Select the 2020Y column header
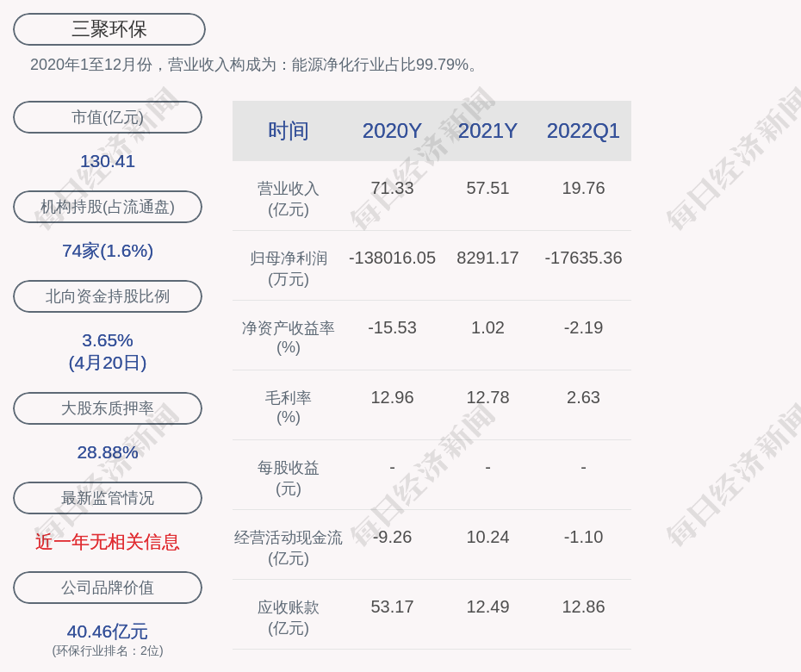 coord(392,131)
